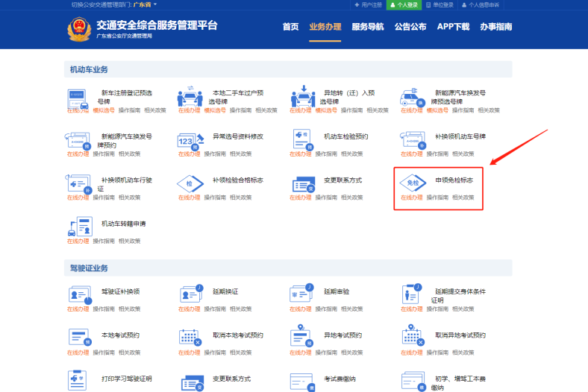Click 在线办理 under 机动车检验预约
588x392 pixels.
click(301, 154)
